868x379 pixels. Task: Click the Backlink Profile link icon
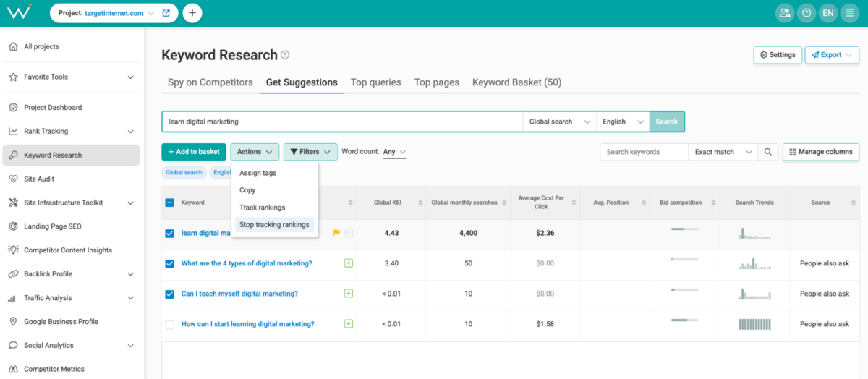click(x=13, y=274)
